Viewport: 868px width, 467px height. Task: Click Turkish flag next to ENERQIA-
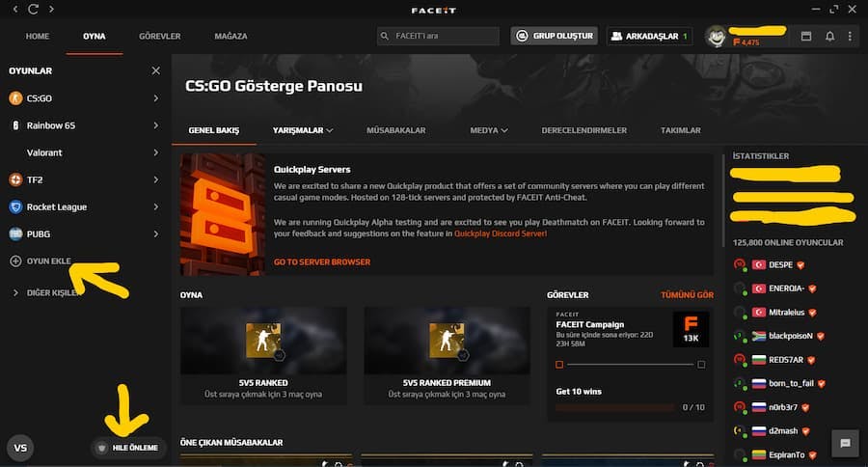coord(759,288)
